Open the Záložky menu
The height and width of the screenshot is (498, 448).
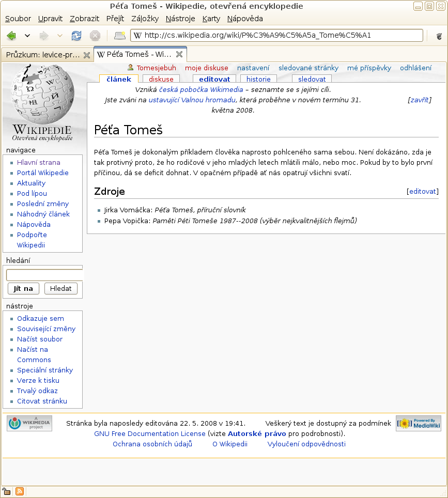tap(145, 19)
